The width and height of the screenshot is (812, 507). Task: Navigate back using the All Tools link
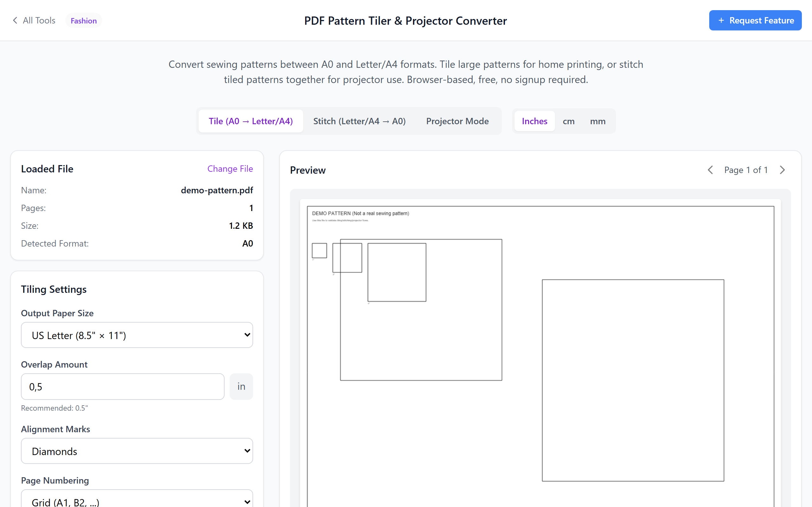pos(39,20)
